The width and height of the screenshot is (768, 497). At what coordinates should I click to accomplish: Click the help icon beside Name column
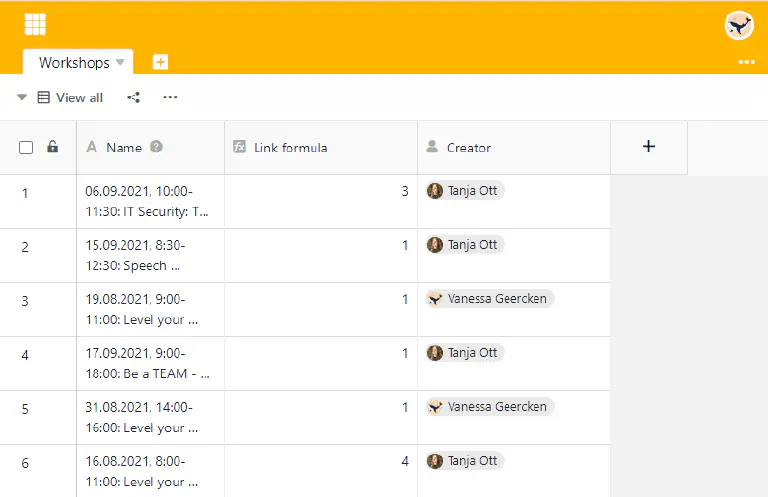[156, 147]
